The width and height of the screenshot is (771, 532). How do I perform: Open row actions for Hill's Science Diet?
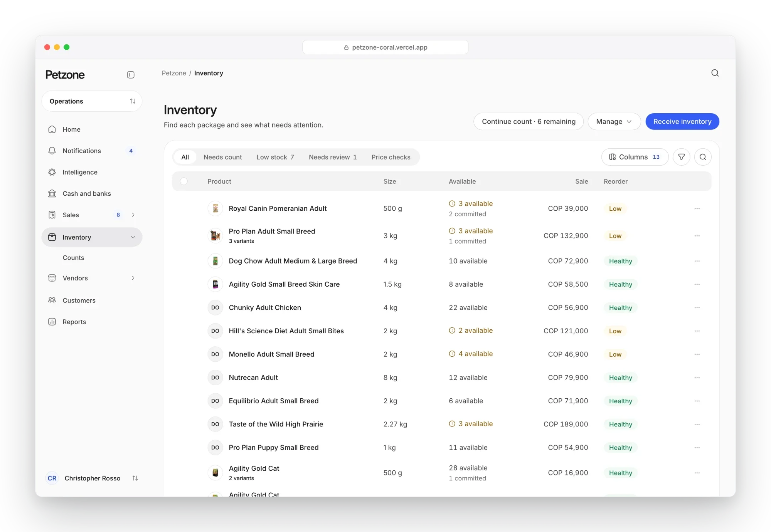[x=697, y=331]
